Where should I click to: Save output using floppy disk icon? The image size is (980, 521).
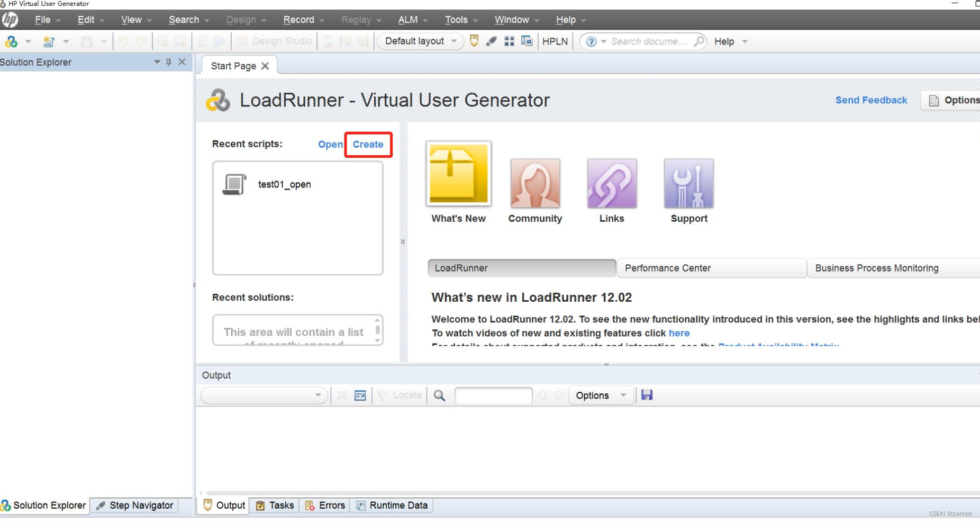coord(647,395)
